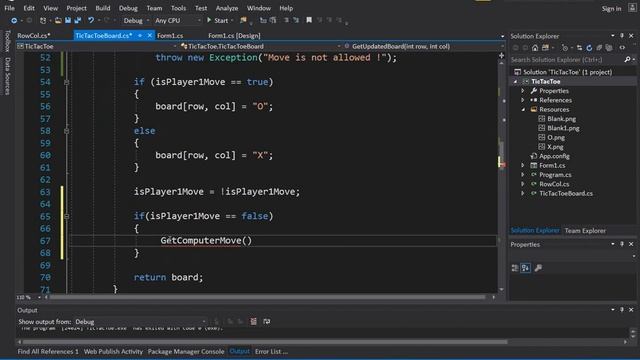Click the Pending Changes Filter icon
640x360 pixels.
click(565, 48)
